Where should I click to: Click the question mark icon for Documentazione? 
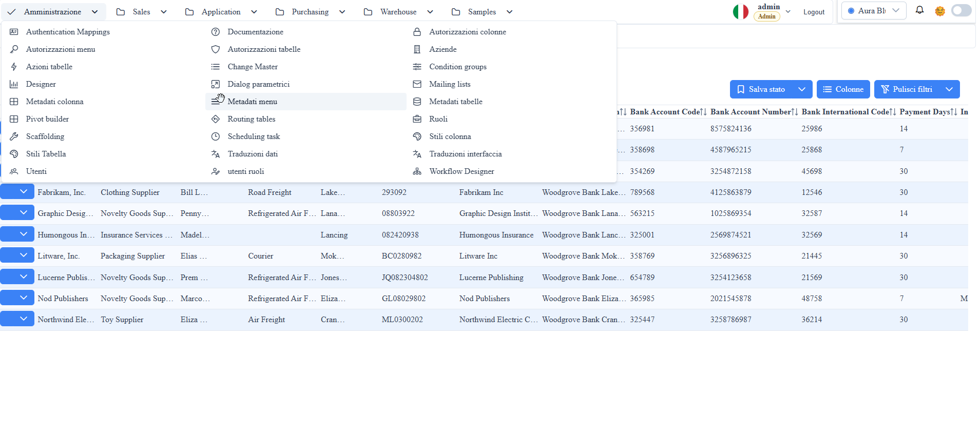point(216,32)
